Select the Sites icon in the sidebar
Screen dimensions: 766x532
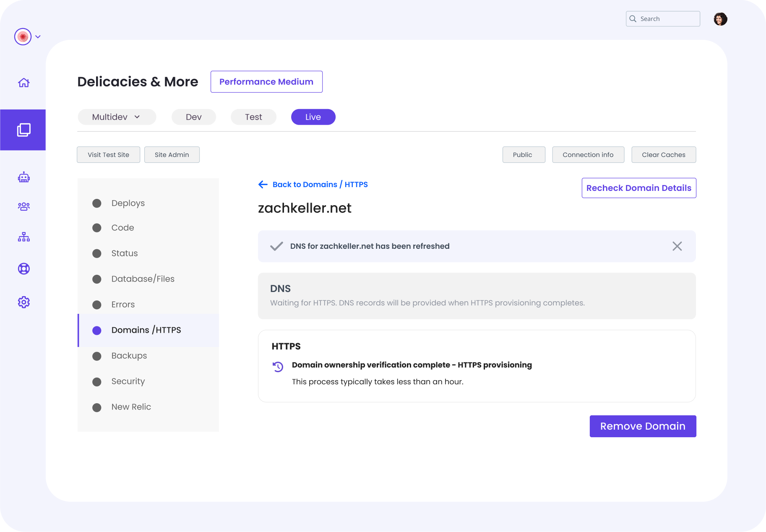pos(24,130)
